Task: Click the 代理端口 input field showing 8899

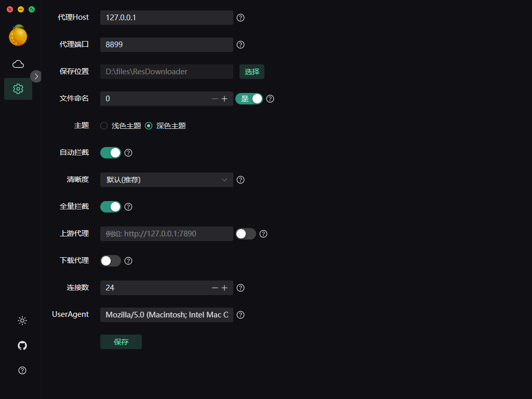Action: pos(166,45)
